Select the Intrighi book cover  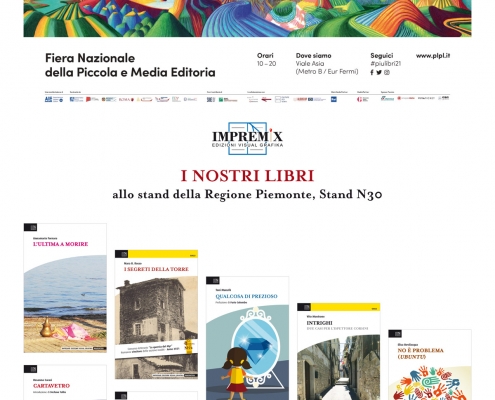(339, 351)
